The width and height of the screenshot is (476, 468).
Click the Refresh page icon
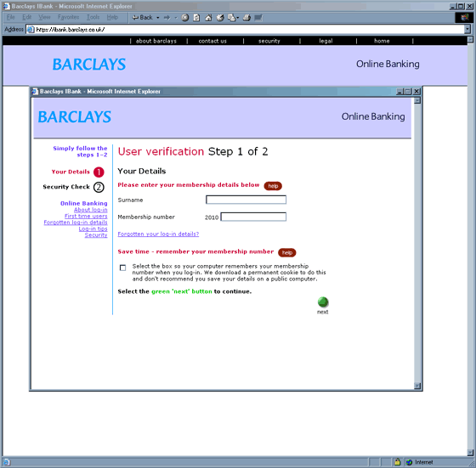click(196, 18)
